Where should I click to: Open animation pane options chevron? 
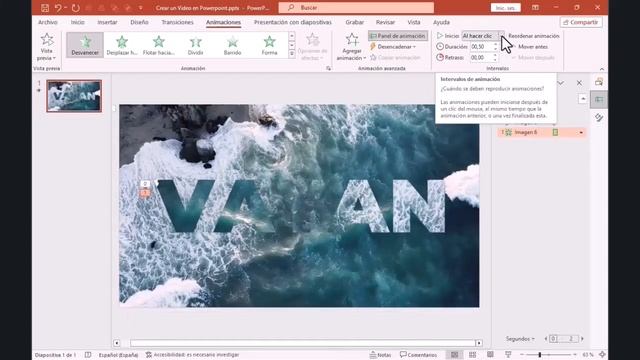click(561, 83)
